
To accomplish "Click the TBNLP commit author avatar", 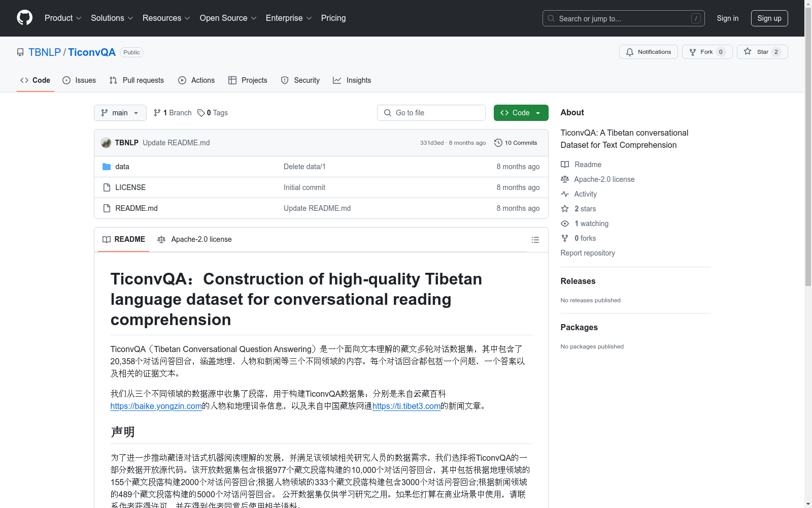I will point(106,143).
